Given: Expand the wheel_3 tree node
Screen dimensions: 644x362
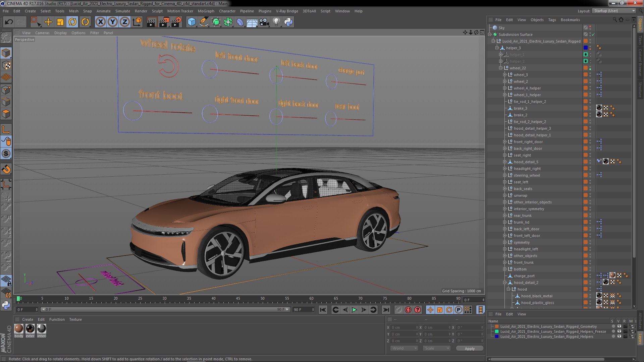Looking at the screenshot, I should (x=504, y=75).
